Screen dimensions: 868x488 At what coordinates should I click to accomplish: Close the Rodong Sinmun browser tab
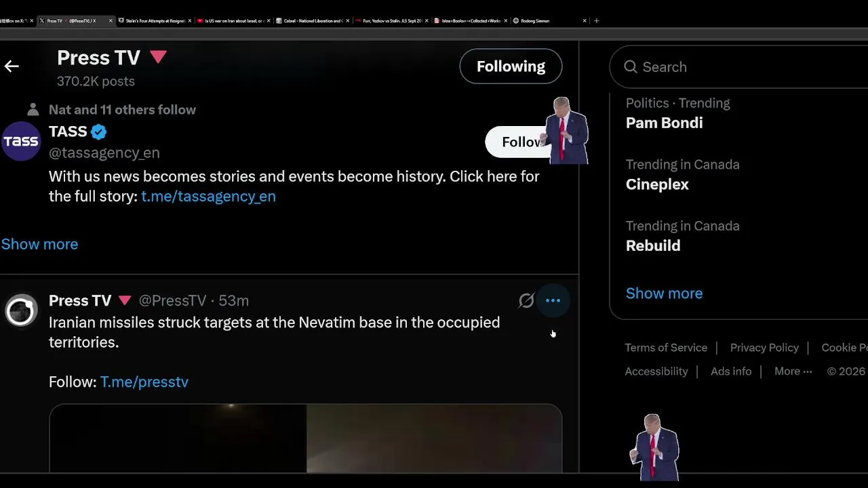(x=585, y=21)
